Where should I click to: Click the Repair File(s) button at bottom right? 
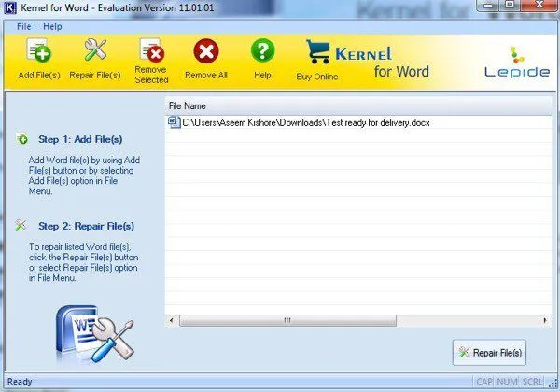[489, 353]
